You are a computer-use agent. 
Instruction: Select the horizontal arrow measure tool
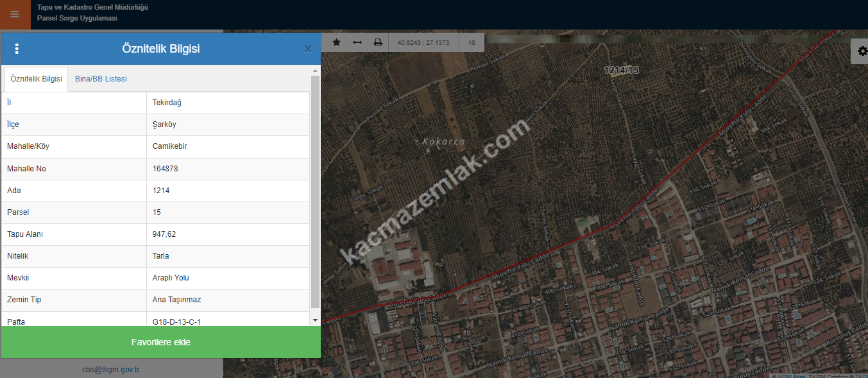[x=357, y=42]
